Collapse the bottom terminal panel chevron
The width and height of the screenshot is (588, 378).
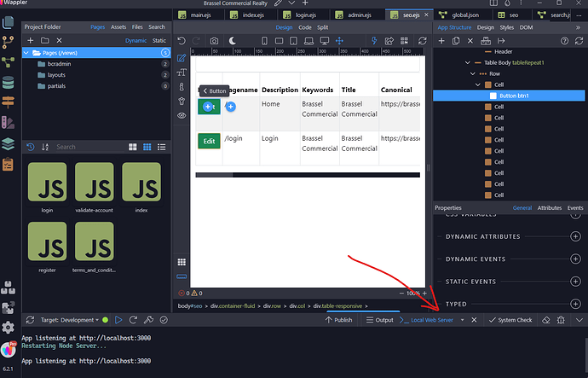[x=579, y=320]
